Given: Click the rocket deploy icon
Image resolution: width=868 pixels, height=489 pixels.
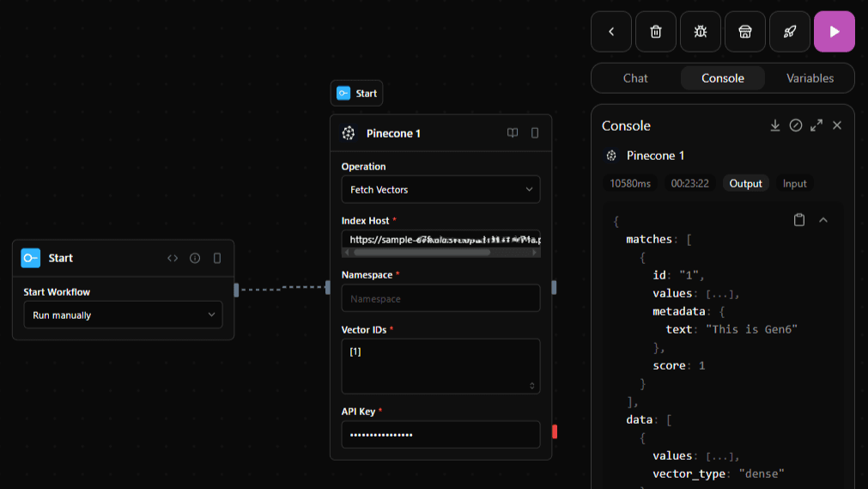Looking at the screenshot, I should tap(789, 32).
